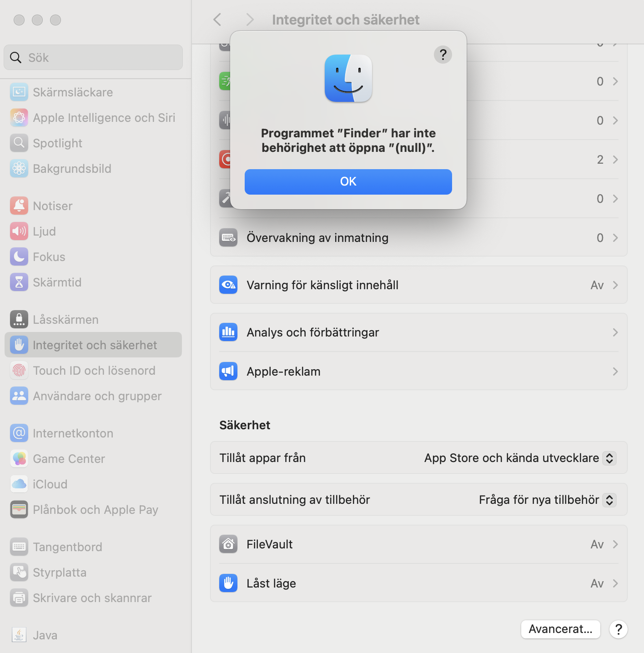Click the Övervakning av inmatning label
The image size is (644, 653).
coord(317,238)
